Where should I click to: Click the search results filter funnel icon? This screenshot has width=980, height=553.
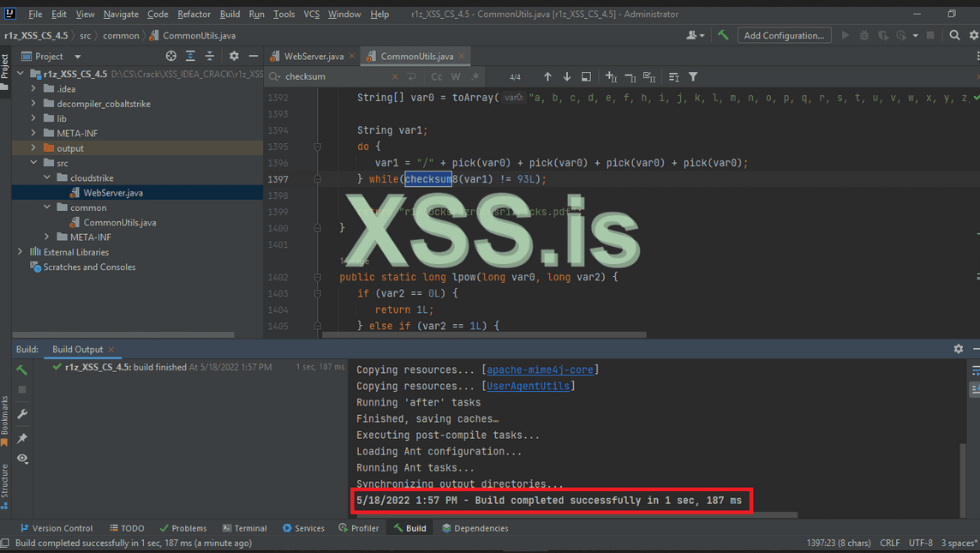pos(693,77)
